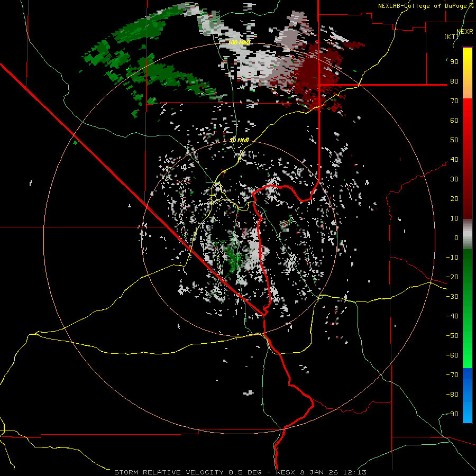Viewport: 476px width, 476px height.
Task: Click the gray zero band of the color bar
Action: pos(467,234)
